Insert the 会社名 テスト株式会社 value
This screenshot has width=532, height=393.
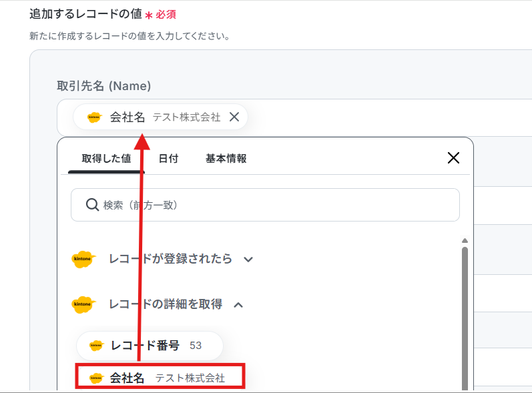(x=160, y=378)
